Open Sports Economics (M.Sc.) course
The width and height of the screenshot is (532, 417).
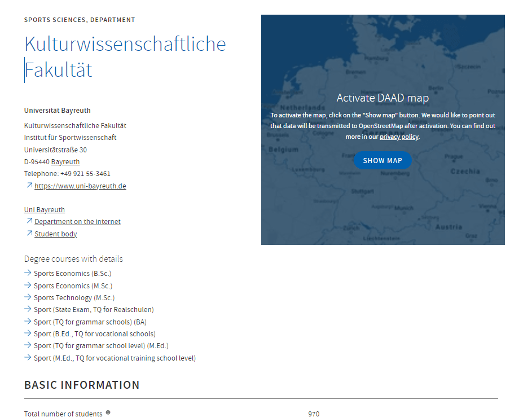coord(73,286)
